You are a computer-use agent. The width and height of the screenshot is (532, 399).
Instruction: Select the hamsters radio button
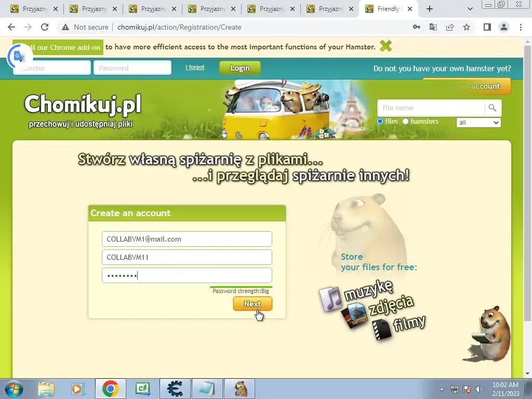point(405,122)
